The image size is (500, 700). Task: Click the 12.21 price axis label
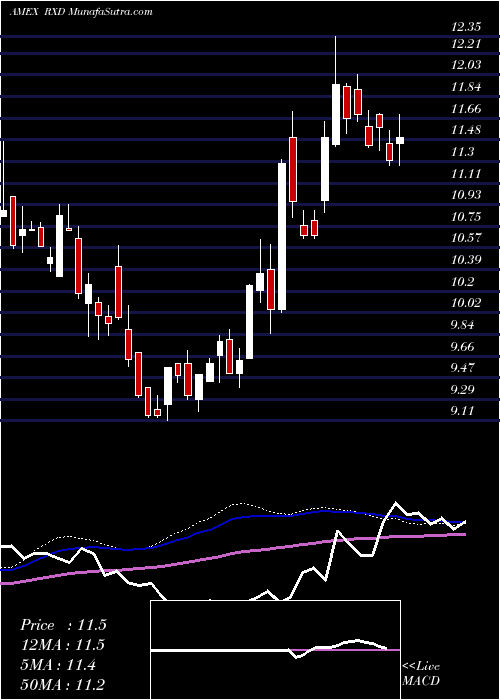point(466,44)
